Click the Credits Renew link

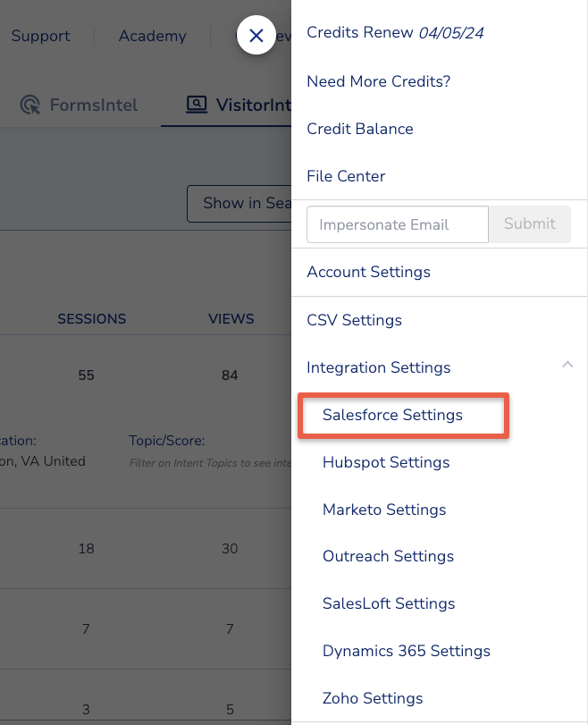[x=360, y=32]
